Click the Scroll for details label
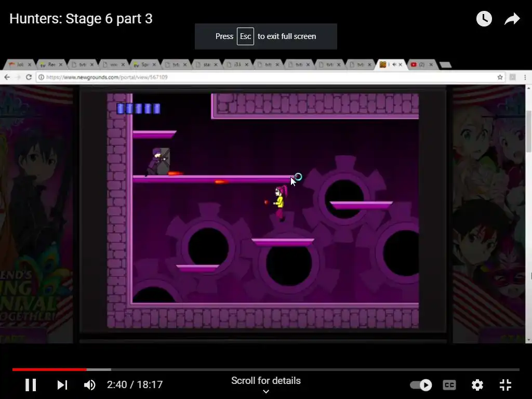 tap(266, 381)
